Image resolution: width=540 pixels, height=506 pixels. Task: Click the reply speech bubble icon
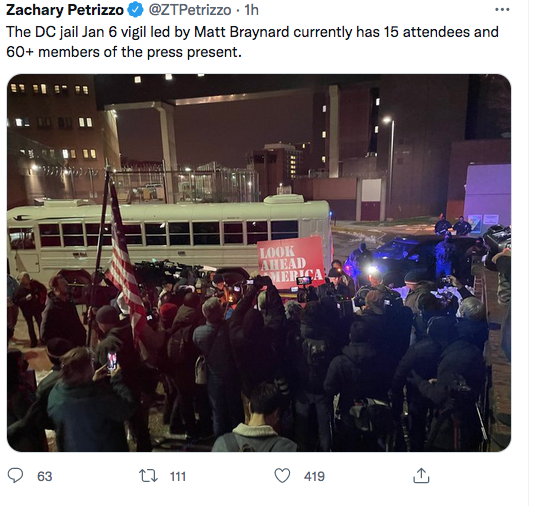(x=15, y=475)
